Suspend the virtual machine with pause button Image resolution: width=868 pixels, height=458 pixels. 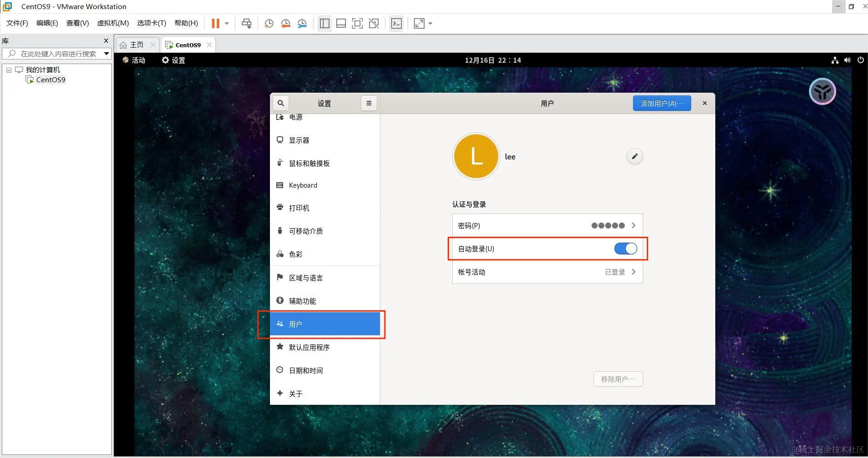(x=215, y=23)
